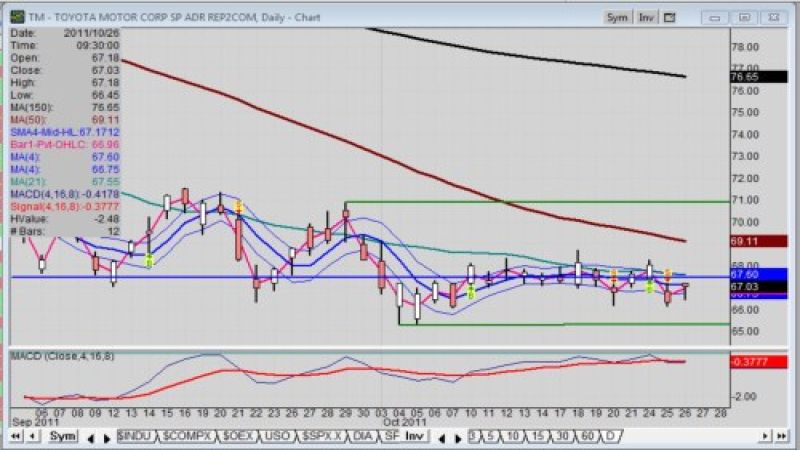800x450 pixels.
Task: Click the 26 date label on time axis
Action: click(x=685, y=413)
